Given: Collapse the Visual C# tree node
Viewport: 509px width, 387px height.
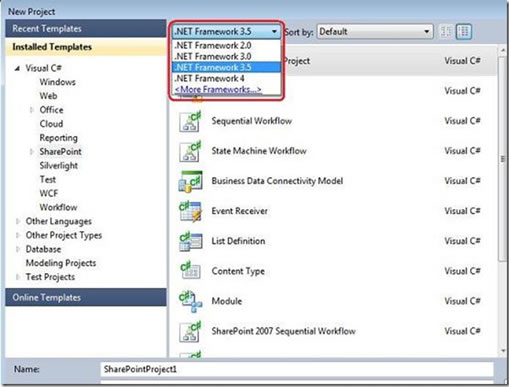Looking at the screenshot, I should 17,68.
